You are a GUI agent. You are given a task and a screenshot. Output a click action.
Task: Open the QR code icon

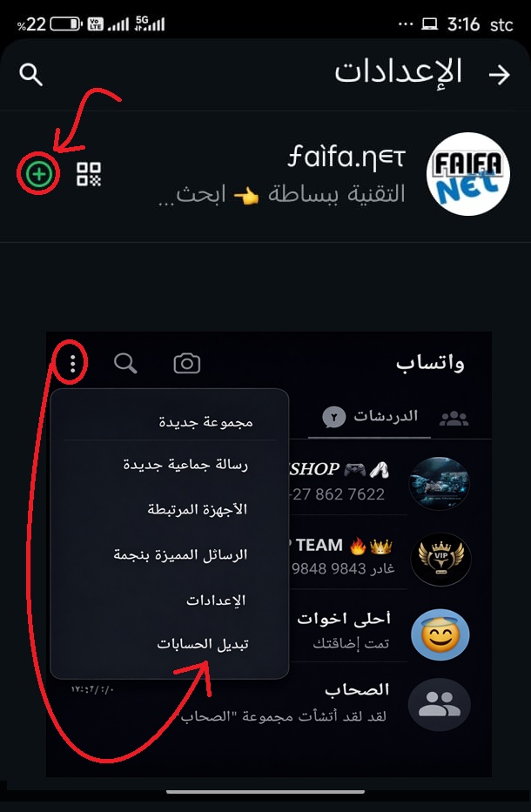point(89,174)
